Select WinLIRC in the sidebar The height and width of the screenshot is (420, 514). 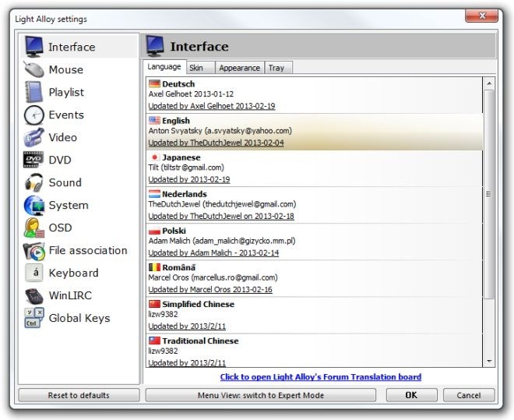pos(79,295)
